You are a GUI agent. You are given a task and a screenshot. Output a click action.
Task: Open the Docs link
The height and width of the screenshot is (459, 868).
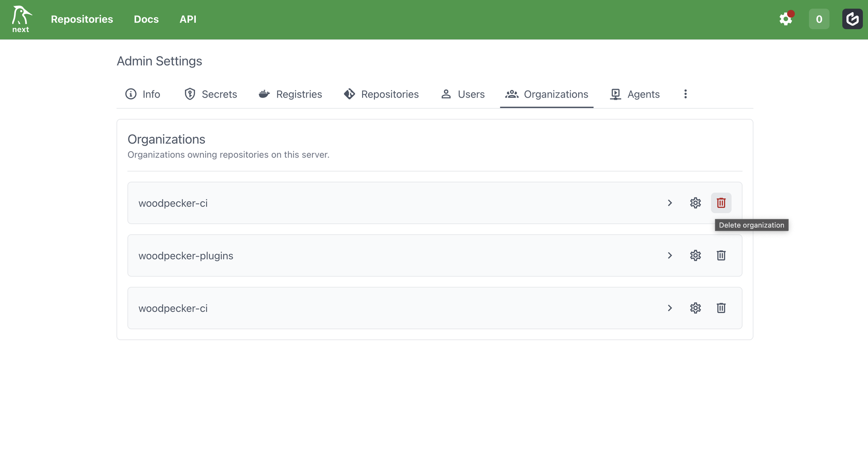(x=146, y=19)
